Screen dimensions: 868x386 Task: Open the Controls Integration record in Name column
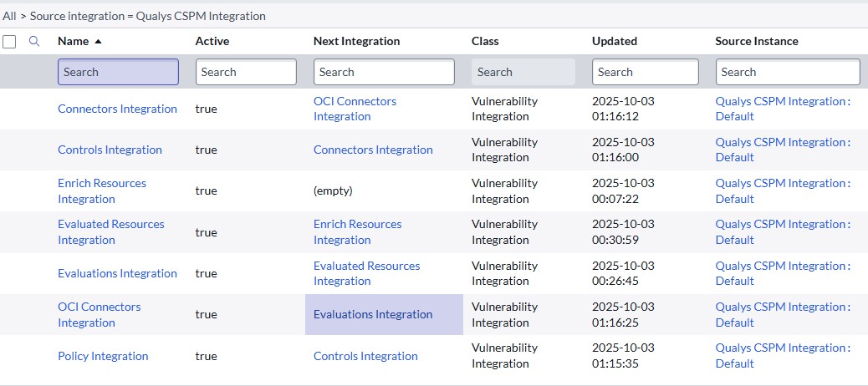click(110, 150)
